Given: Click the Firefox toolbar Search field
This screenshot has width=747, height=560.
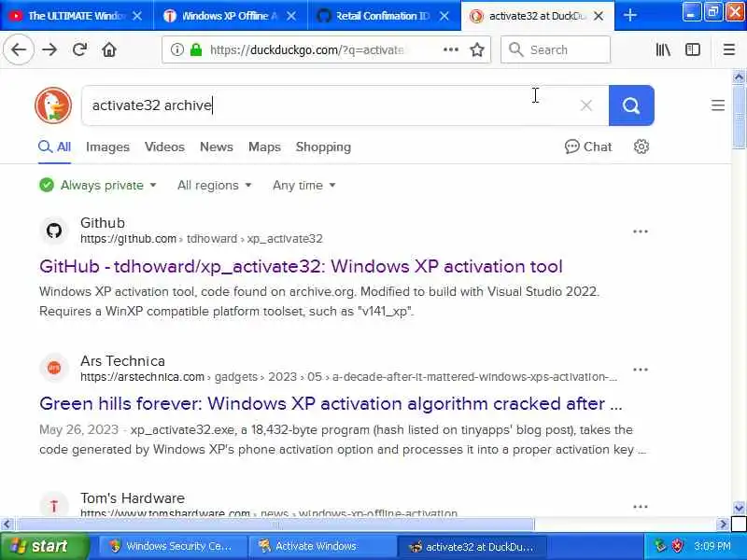Looking at the screenshot, I should click(555, 49).
